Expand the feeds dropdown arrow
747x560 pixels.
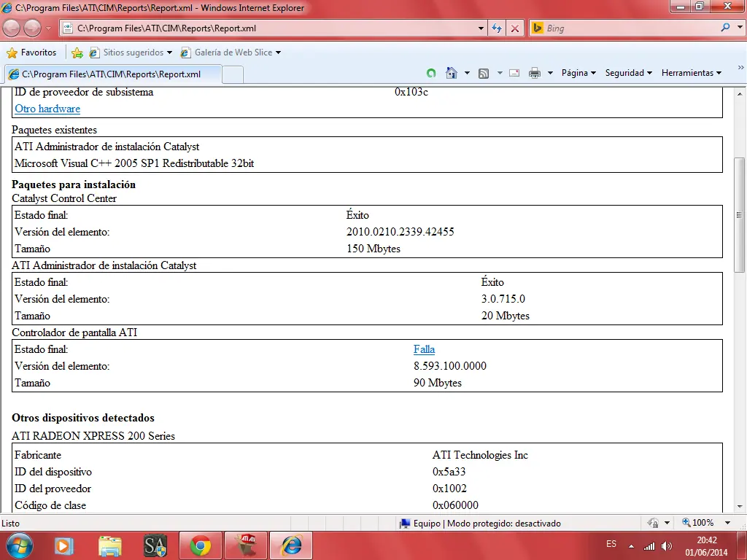pyautogui.click(x=500, y=73)
